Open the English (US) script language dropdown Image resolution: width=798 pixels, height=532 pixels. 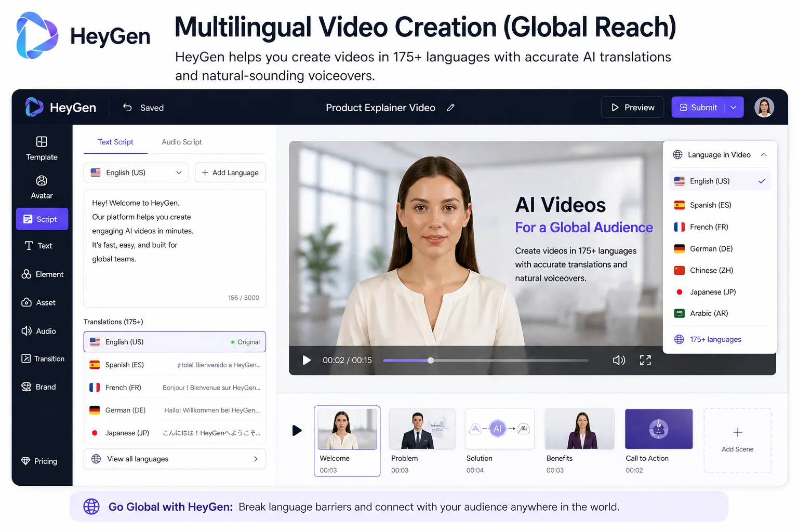click(136, 172)
